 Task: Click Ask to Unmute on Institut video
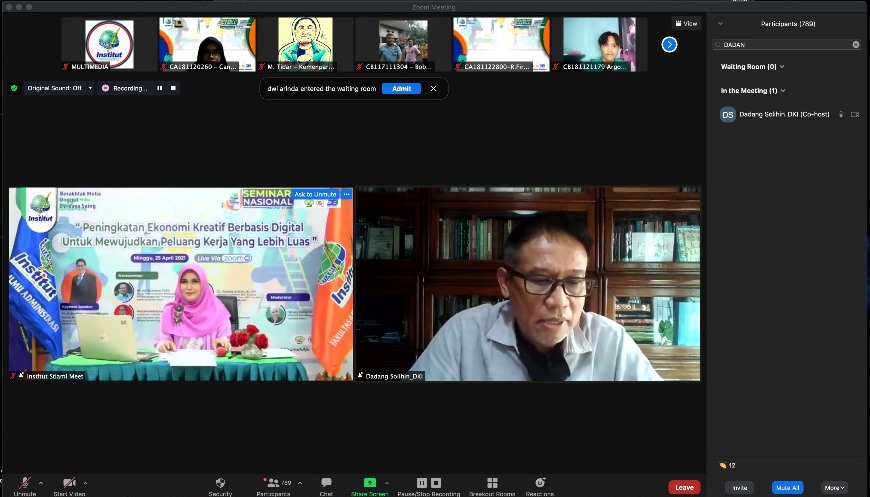click(x=315, y=194)
